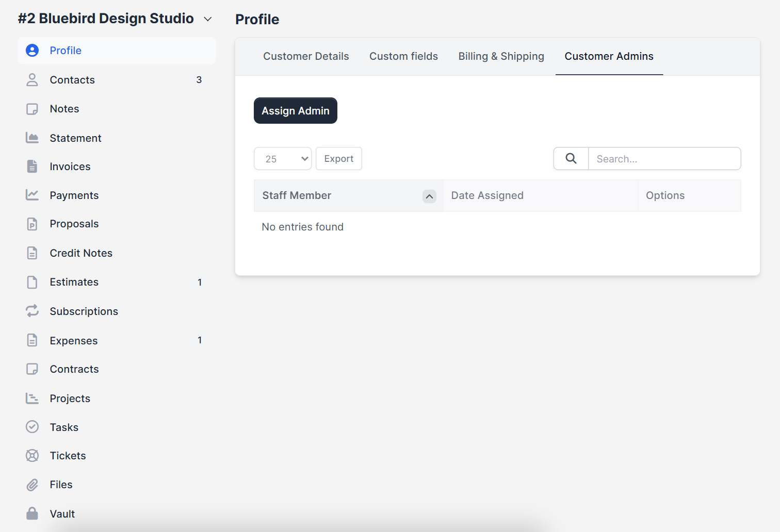Click the magnifying glass search icon

tap(571, 159)
